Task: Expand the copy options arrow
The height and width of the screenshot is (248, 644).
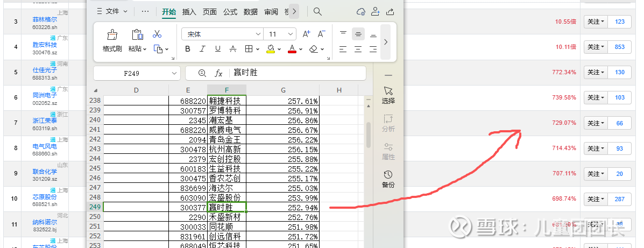Action: point(166,49)
